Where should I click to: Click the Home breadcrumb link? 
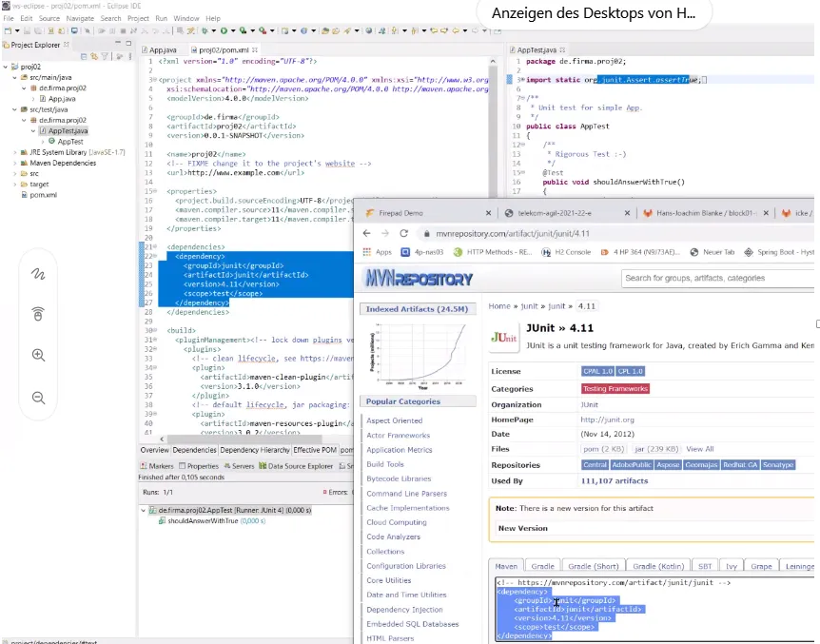499,306
